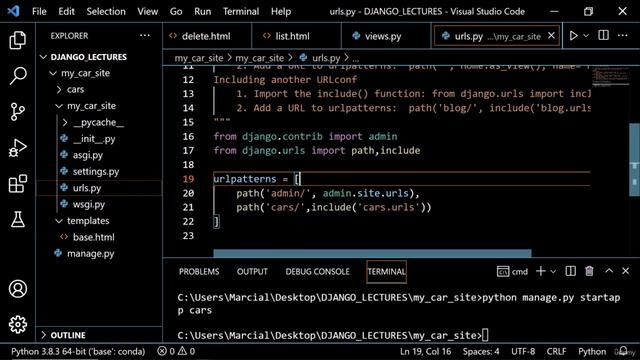Open base.html in the explorer
Image resolution: width=640 pixels, height=360 pixels.
(93, 237)
